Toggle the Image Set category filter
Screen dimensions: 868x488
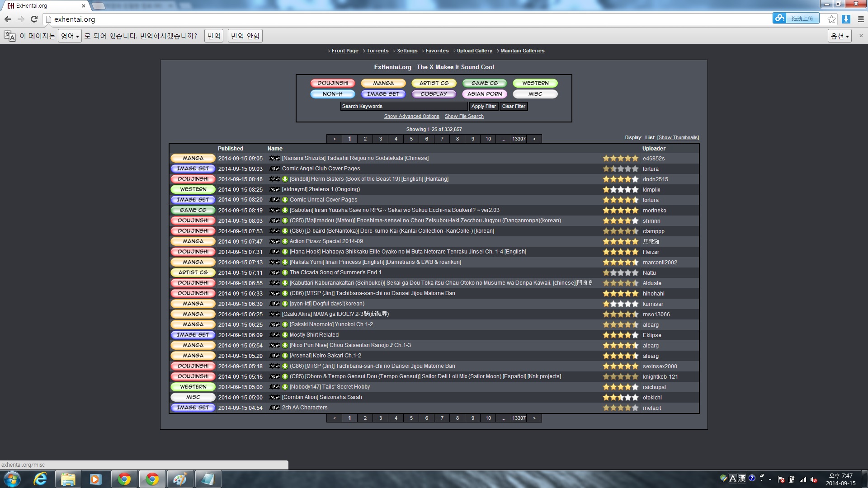(383, 94)
